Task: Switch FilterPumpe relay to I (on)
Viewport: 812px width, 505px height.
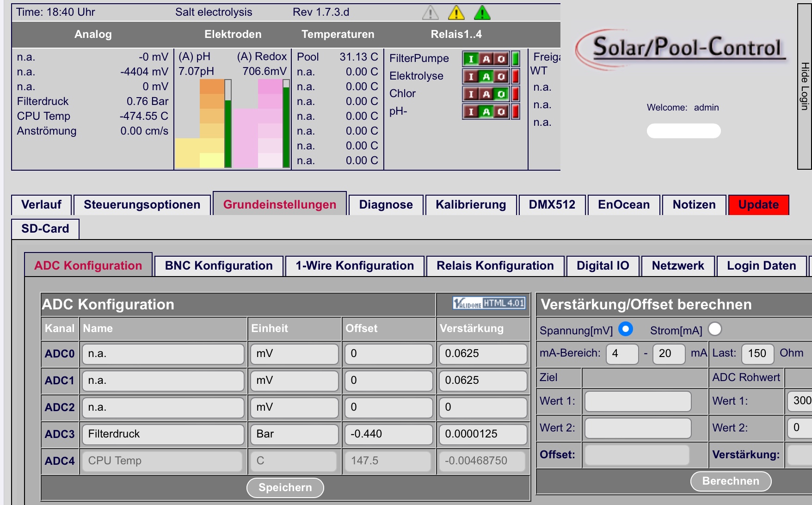Action: point(471,59)
